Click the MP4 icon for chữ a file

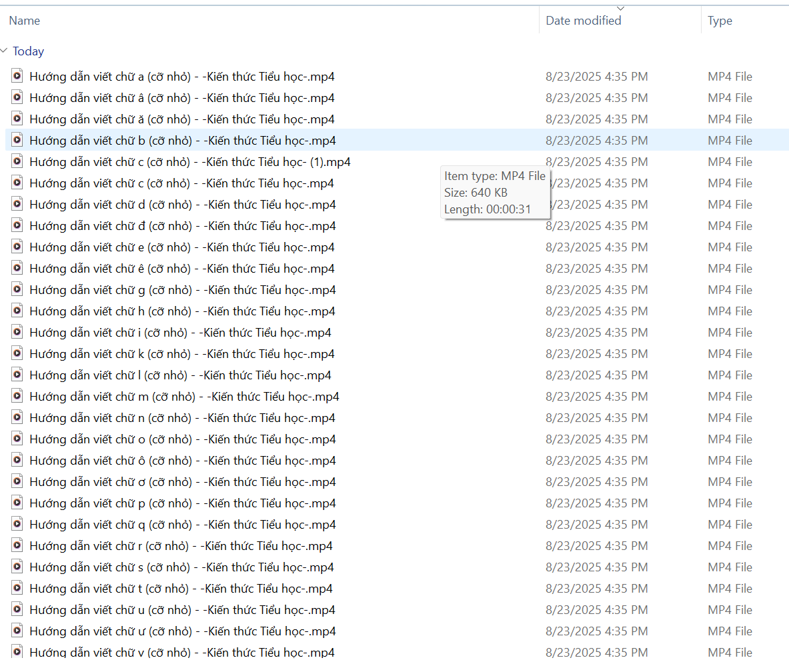[x=17, y=76]
